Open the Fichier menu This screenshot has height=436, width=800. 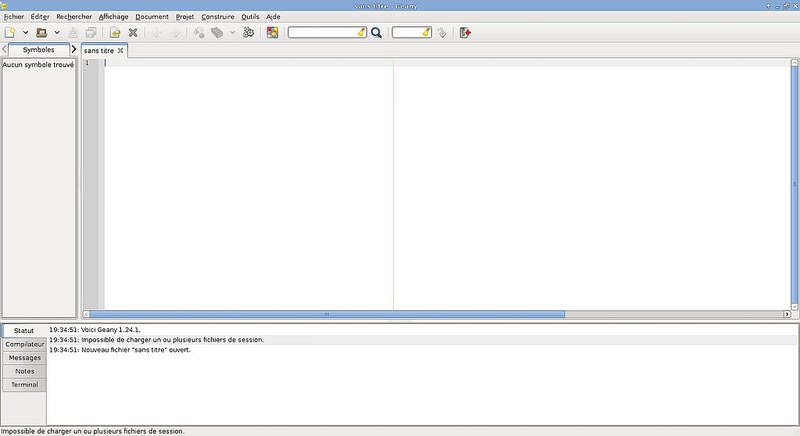pyautogui.click(x=14, y=17)
